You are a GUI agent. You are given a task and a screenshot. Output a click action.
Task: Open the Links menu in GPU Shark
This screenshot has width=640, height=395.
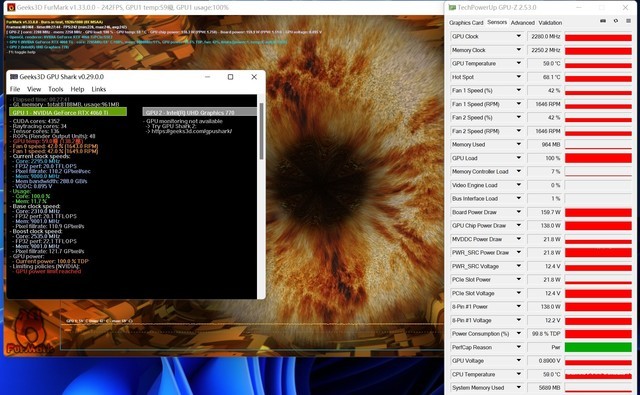click(x=98, y=89)
